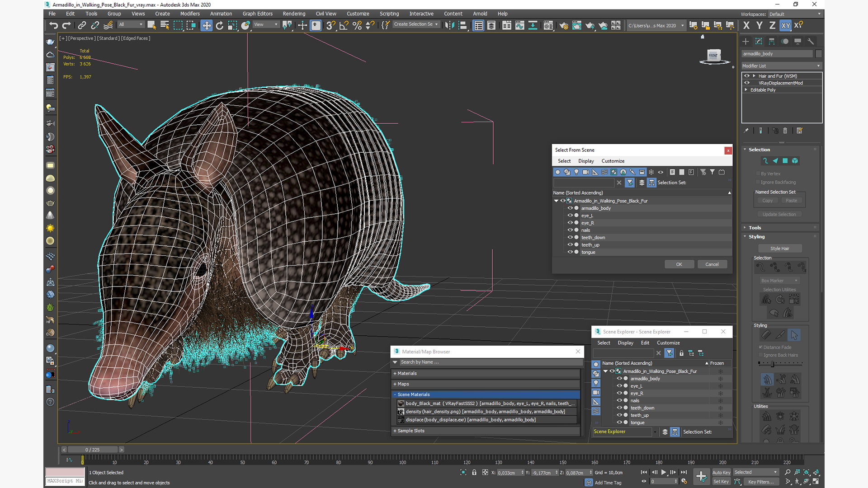Screen dimensions: 868x488
Task: Restrict transform to the Z axis
Action: [x=772, y=26]
